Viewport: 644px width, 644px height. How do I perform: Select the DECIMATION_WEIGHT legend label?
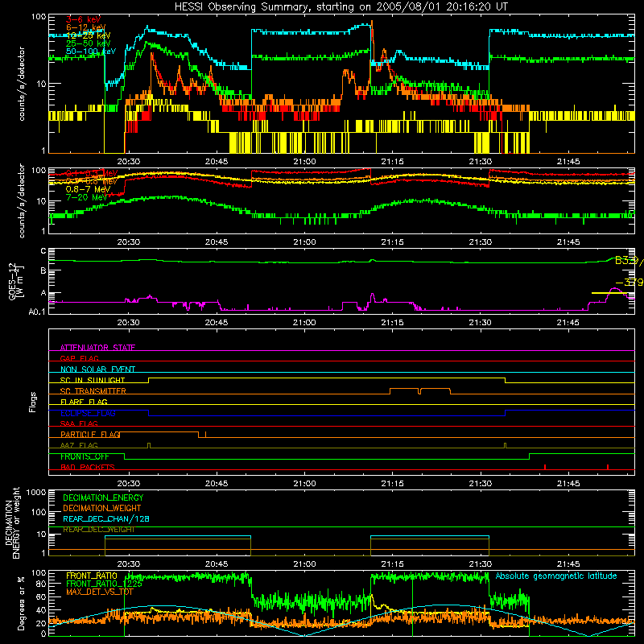tap(102, 509)
